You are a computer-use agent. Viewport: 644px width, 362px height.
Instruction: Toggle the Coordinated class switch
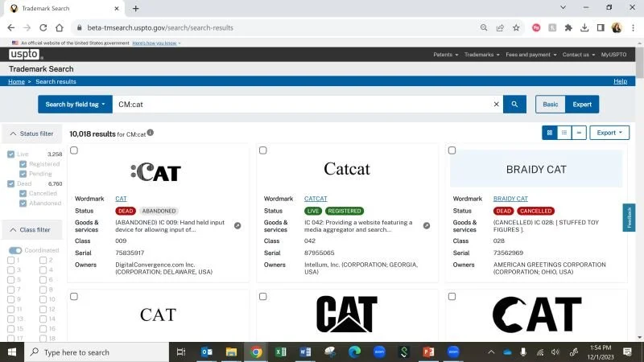(15, 250)
